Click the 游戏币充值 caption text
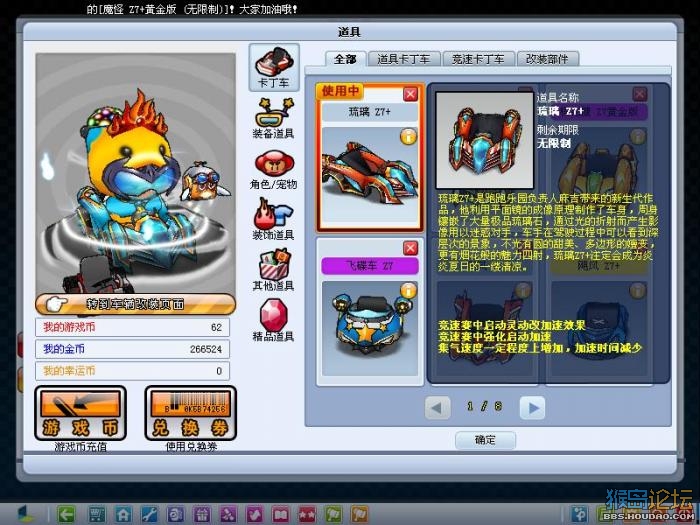Image resolution: width=700 pixels, height=525 pixels. [x=80, y=446]
